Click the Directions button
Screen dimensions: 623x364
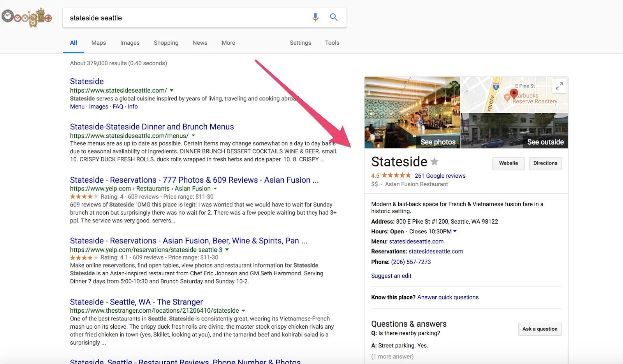545,163
